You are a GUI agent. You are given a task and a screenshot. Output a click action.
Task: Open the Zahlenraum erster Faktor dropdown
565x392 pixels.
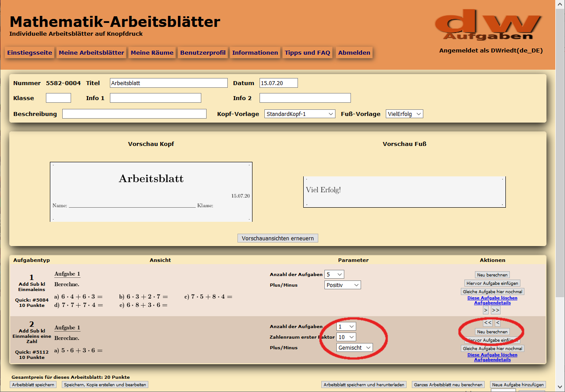pos(346,337)
